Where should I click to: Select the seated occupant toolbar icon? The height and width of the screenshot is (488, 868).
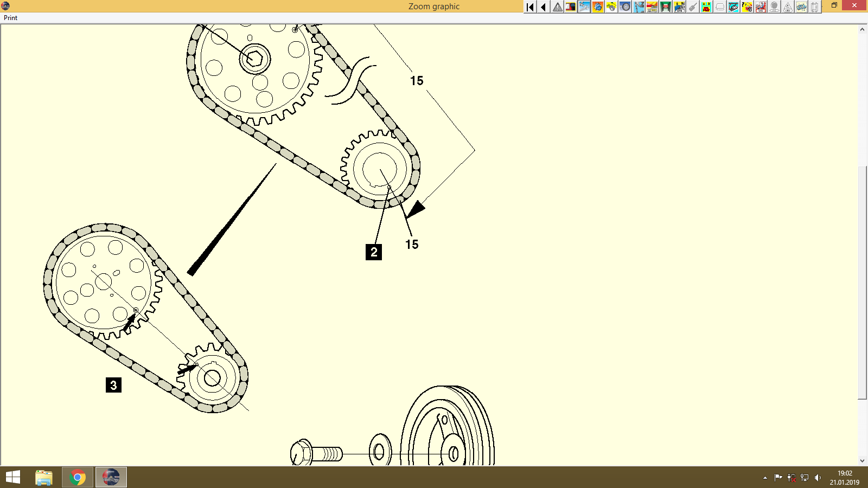coord(761,7)
